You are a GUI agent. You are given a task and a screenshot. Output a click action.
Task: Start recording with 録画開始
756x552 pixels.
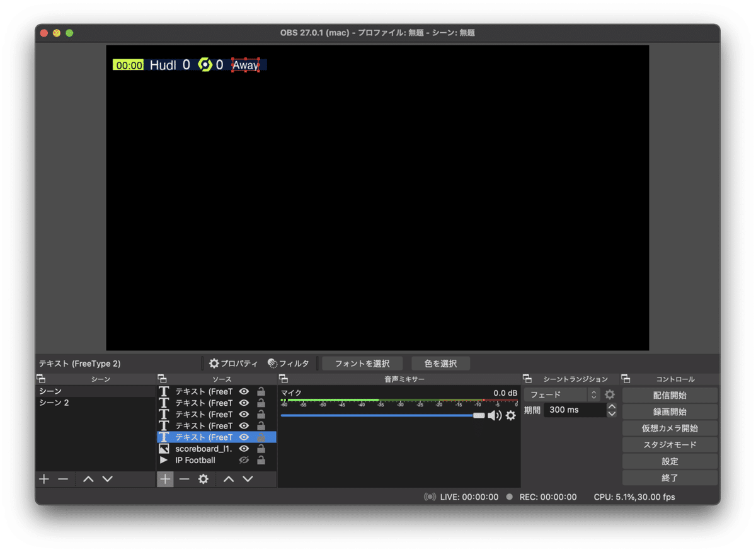[x=670, y=411]
